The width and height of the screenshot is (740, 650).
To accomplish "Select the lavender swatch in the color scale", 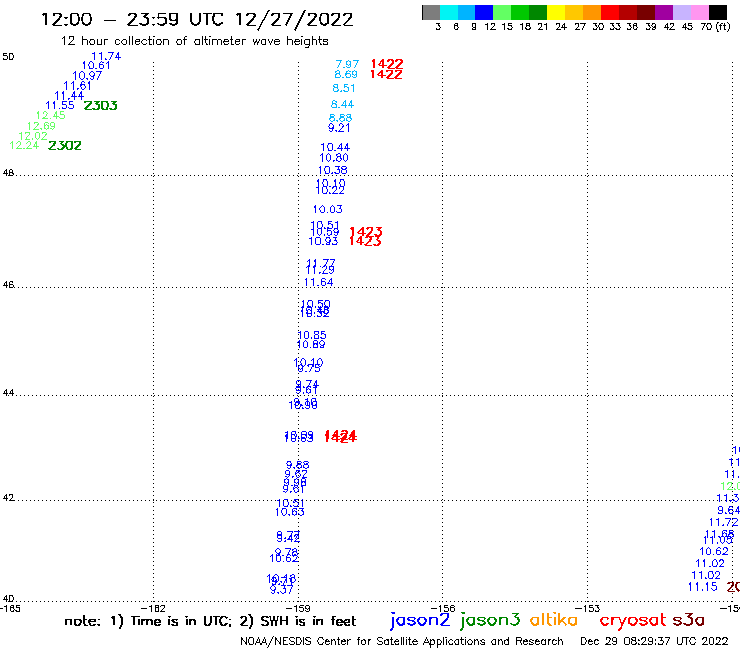I will tap(682, 12).
